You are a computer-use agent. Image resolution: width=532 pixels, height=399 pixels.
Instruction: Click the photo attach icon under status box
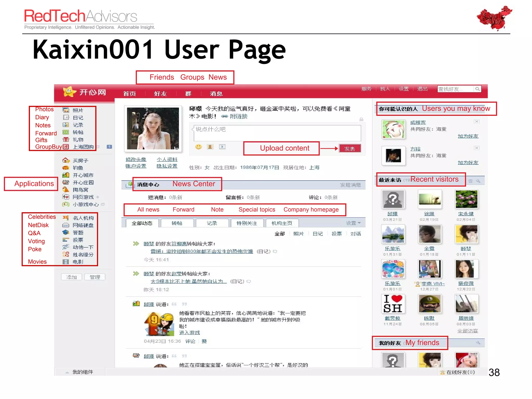tap(210, 147)
